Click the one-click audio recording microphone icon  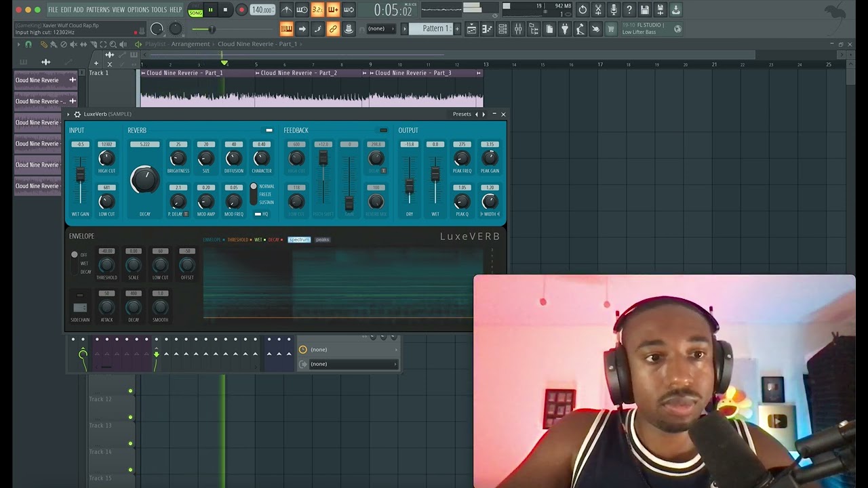(614, 9)
